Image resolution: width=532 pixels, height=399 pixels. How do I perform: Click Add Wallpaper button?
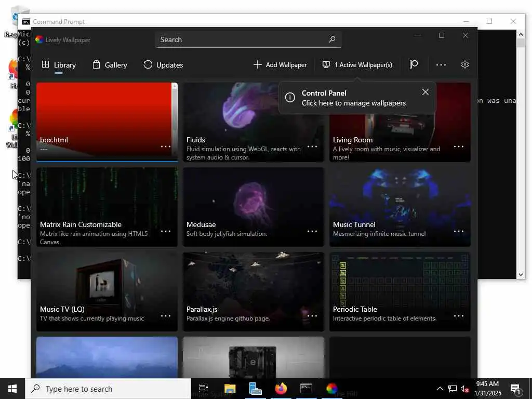280,64
